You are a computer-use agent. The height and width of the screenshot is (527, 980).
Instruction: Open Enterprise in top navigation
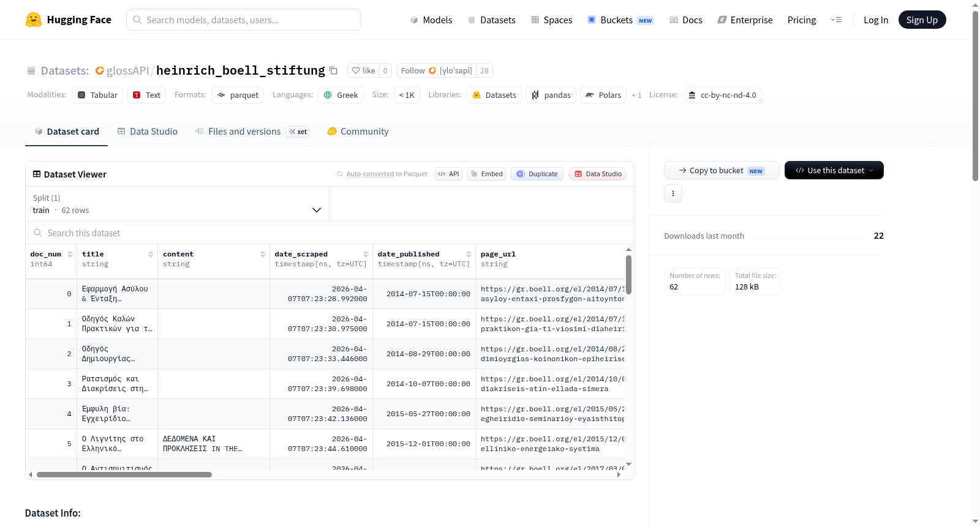(745, 20)
